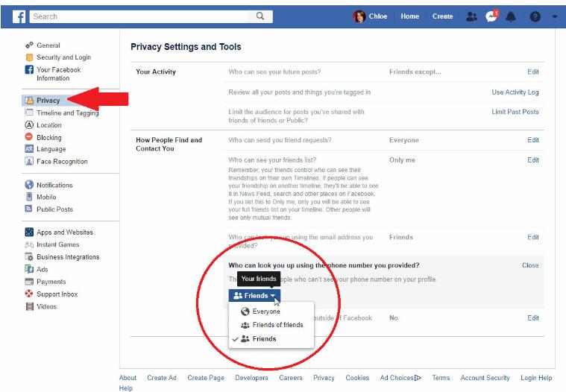Click "Only me" friends list value
This screenshot has height=392, width=566.
point(402,160)
